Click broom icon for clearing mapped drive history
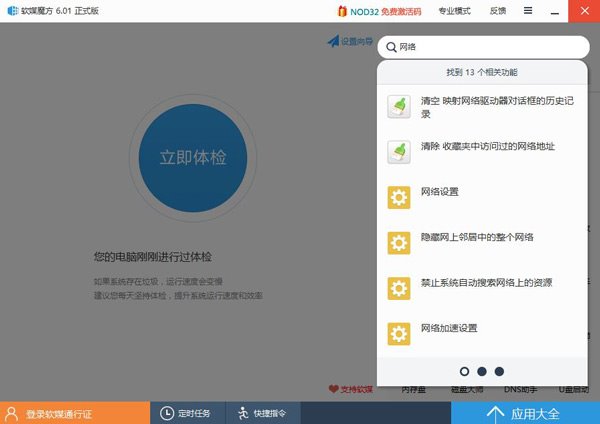The width and height of the screenshot is (600, 424). 398,107
